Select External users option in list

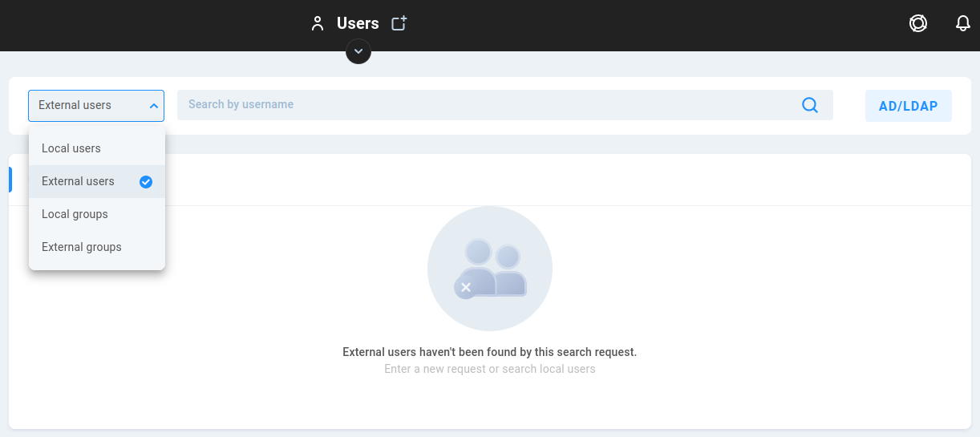[x=97, y=181]
